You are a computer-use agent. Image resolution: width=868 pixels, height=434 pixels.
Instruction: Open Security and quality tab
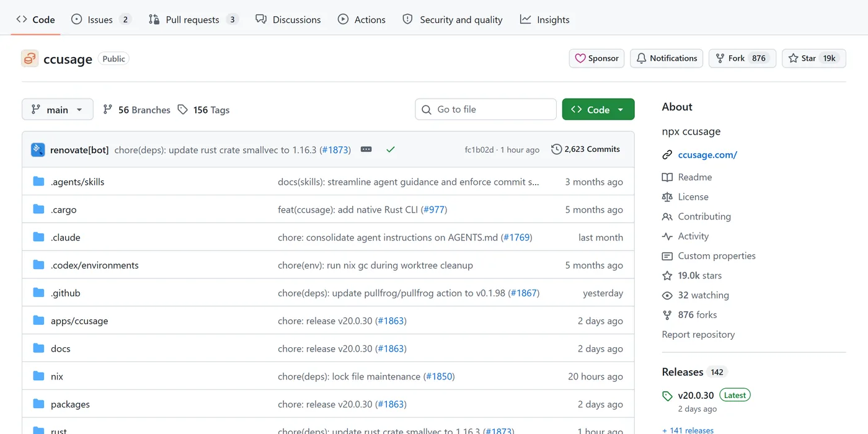(x=453, y=19)
